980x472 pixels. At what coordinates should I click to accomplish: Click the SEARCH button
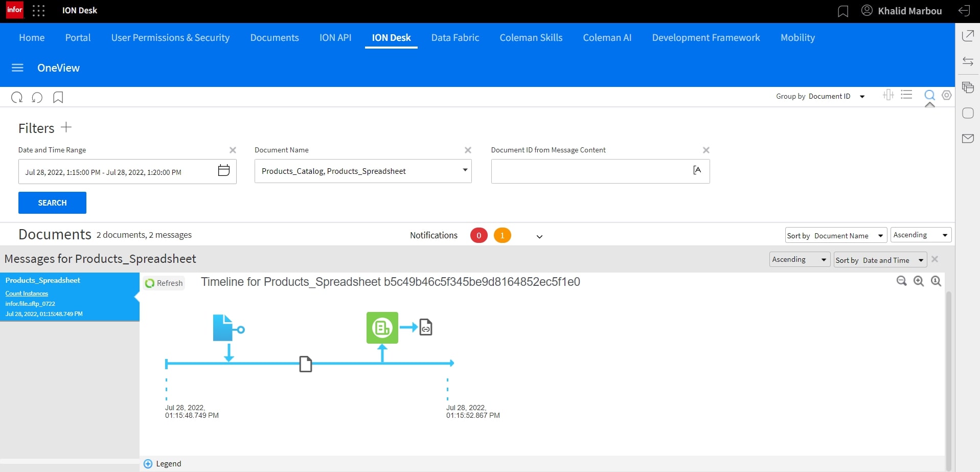(52, 203)
